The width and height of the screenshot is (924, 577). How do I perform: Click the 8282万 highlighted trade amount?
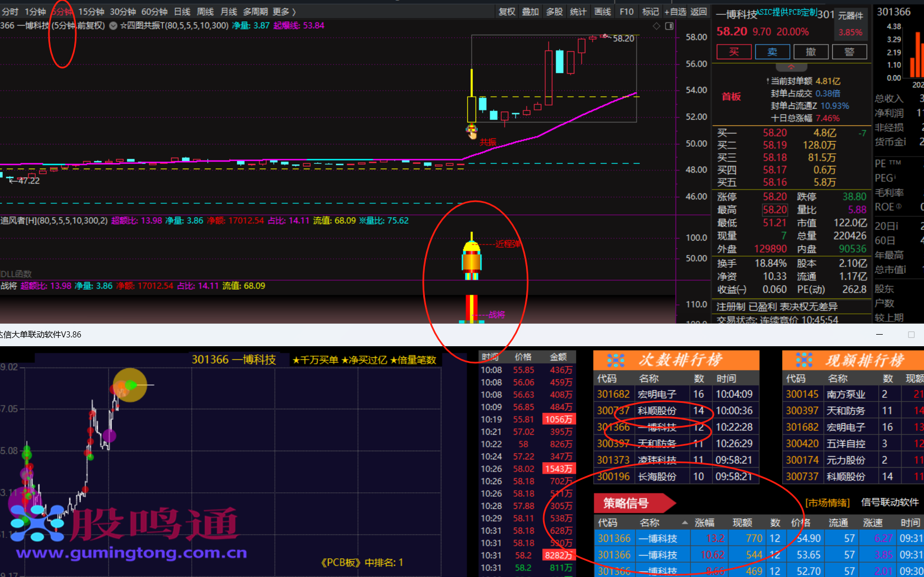(558, 556)
